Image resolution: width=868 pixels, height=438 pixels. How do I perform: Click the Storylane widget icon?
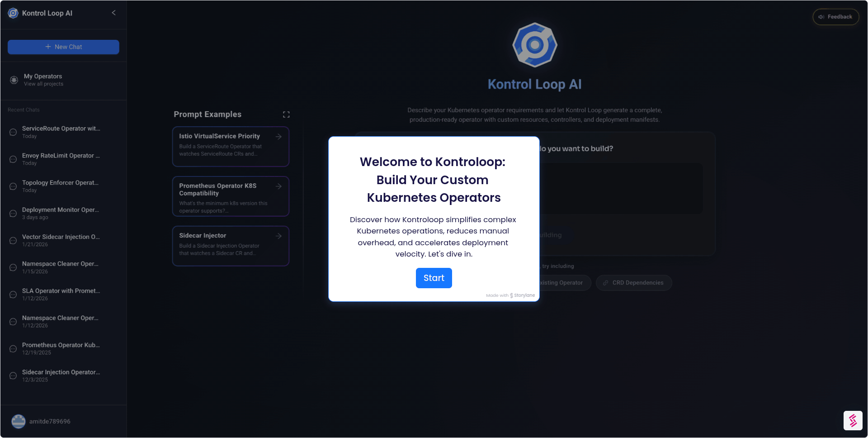853,420
